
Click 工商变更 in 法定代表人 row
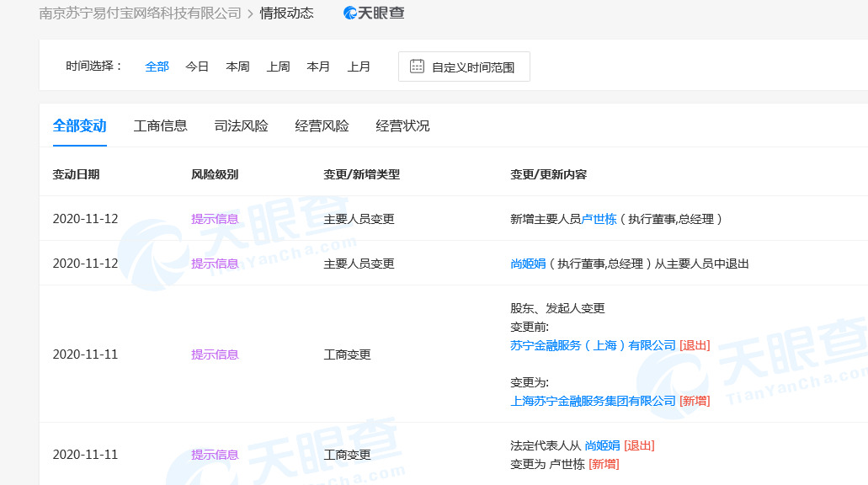[x=347, y=455]
